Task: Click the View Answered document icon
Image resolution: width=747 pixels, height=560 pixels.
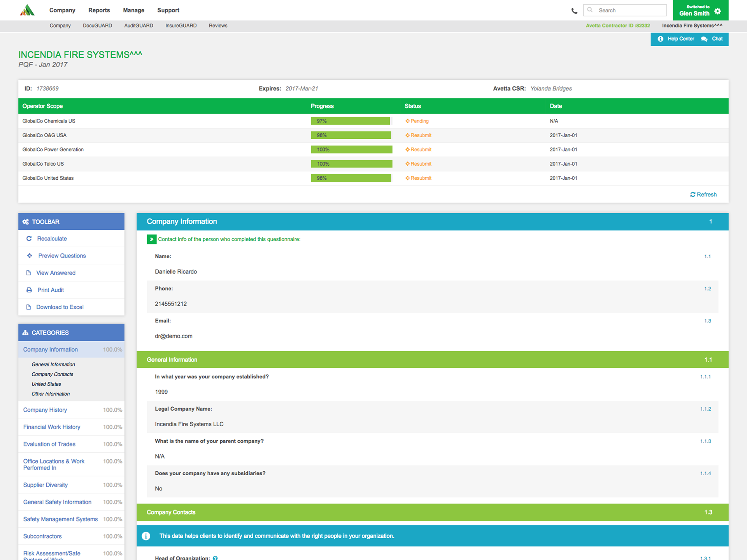Action: click(28, 273)
